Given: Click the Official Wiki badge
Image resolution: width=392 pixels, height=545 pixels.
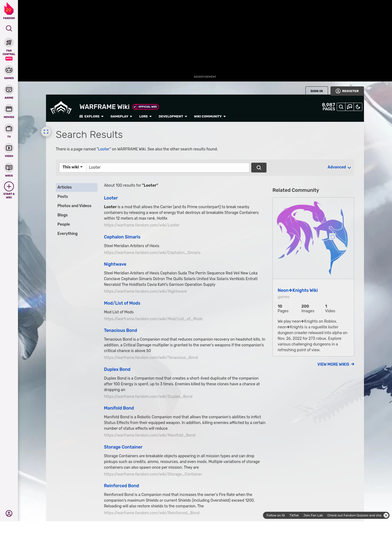Looking at the screenshot, I should [146, 107].
